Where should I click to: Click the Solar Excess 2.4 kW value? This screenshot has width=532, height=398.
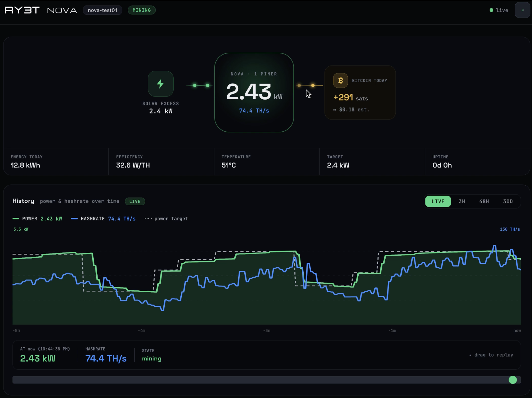click(161, 111)
